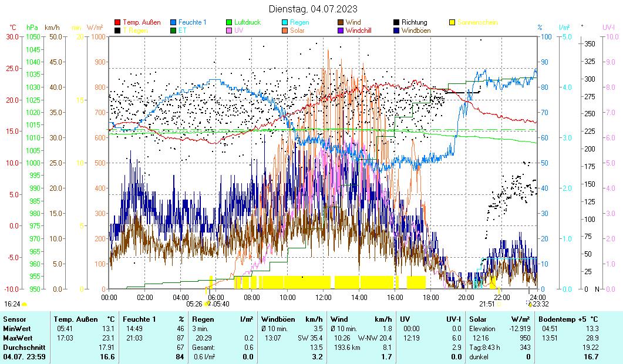Click the Tag:8:43 h daylight entry
Screen dimensions: 623x364
[x=484, y=348]
